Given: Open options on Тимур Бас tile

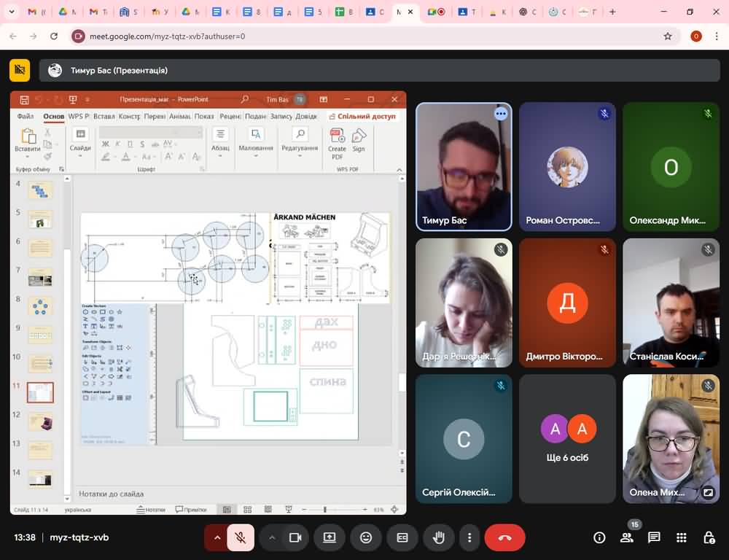Looking at the screenshot, I should [x=500, y=114].
